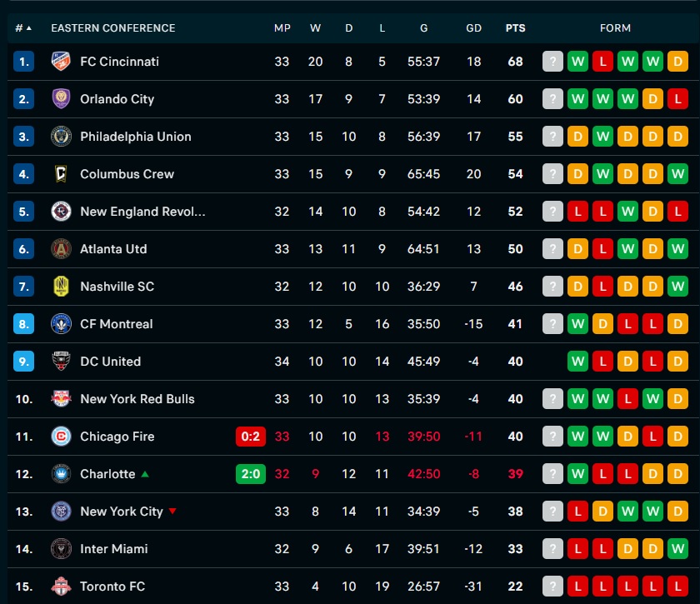
Task: Click the Eastern Conference column header
Action: pos(113,28)
